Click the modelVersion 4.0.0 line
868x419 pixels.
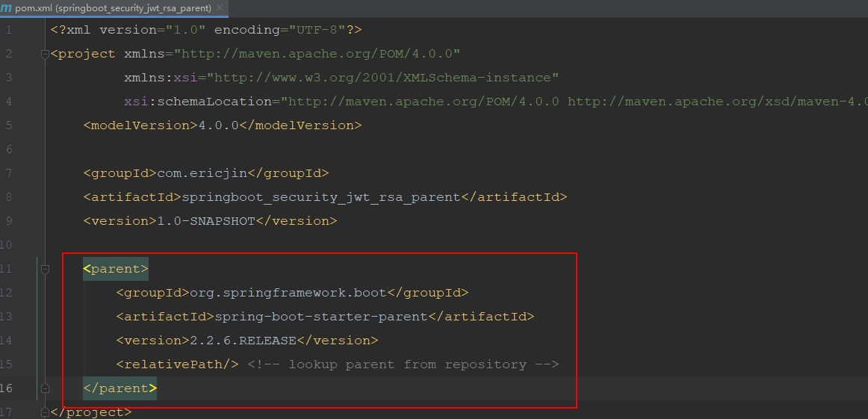point(223,125)
